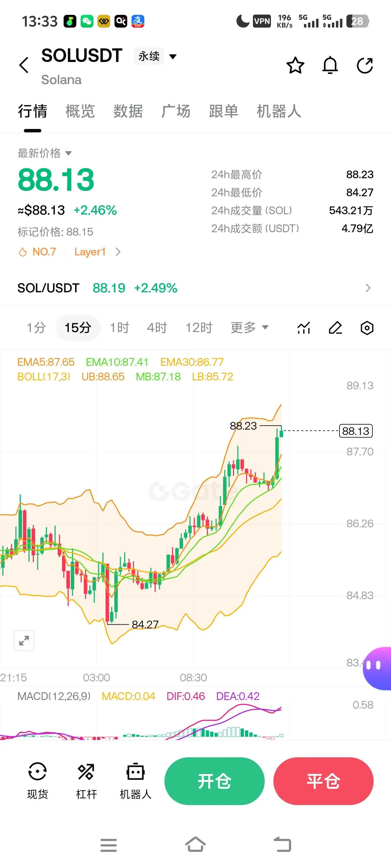This screenshot has width=391, height=868.
Task: Select the 1时 timeframe
Action: (119, 328)
